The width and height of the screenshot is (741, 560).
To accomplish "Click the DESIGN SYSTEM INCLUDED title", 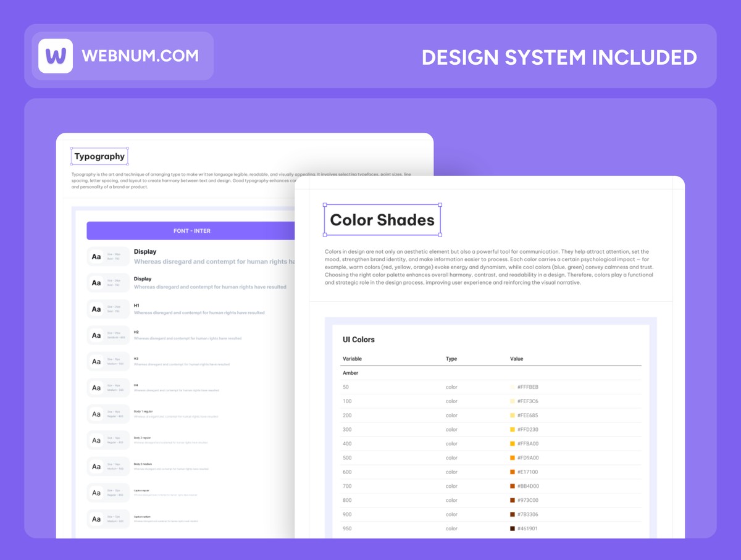I will pyautogui.click(x=559, y=57).
